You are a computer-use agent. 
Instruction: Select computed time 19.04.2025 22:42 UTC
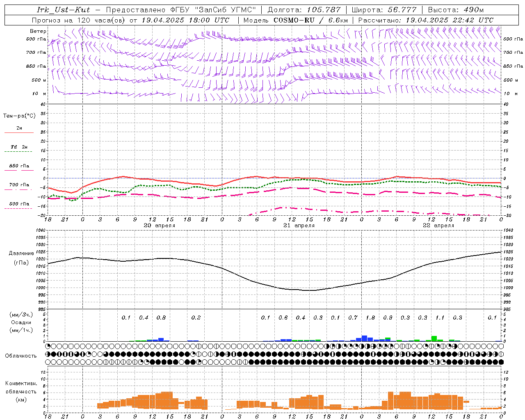coord(450,20)
